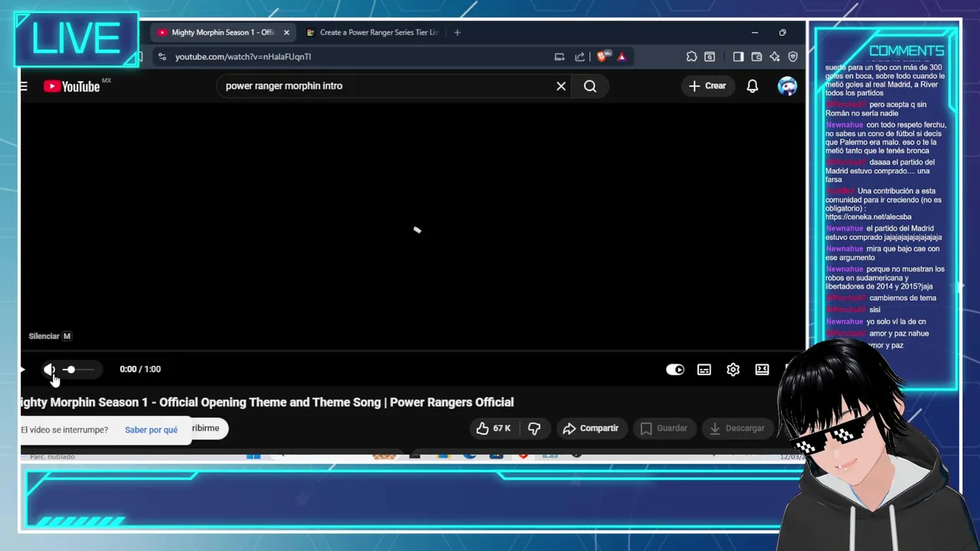Open YouTube notifications bell

(x=753, y=86)
